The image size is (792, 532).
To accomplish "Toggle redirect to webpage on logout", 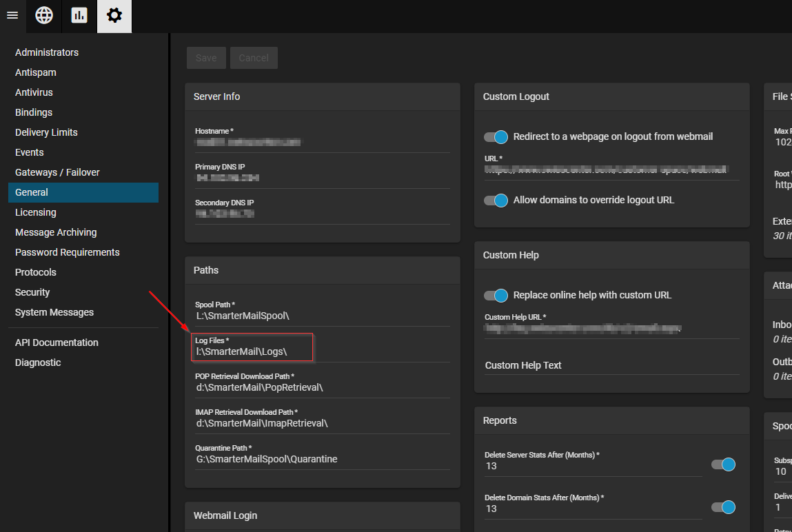I will point(496,137).
